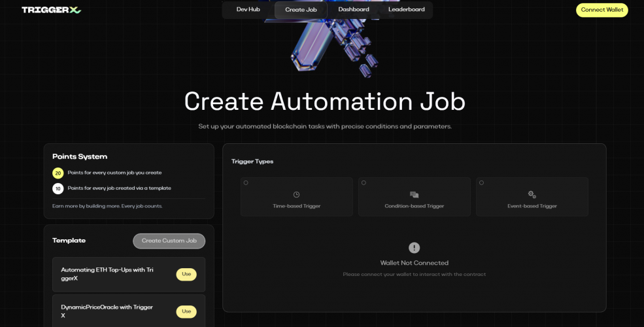The height and width of the screenshot is (327, 644).
Task: Go to the Dashboard tab
Action: click(x=354, y=9)
